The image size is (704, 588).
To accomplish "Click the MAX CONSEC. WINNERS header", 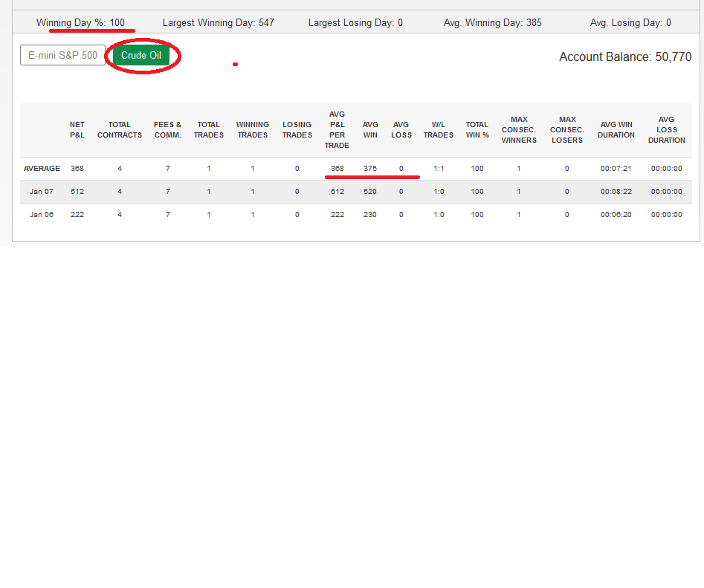I will (519, 130).
